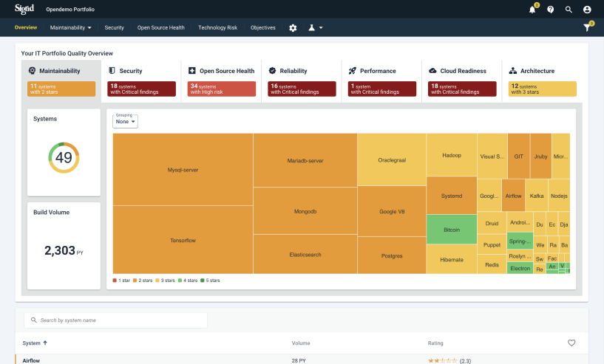This screenshot has height=364, width=604.
Task: Open the lab flask icon menu
Action: click(312, 28)
